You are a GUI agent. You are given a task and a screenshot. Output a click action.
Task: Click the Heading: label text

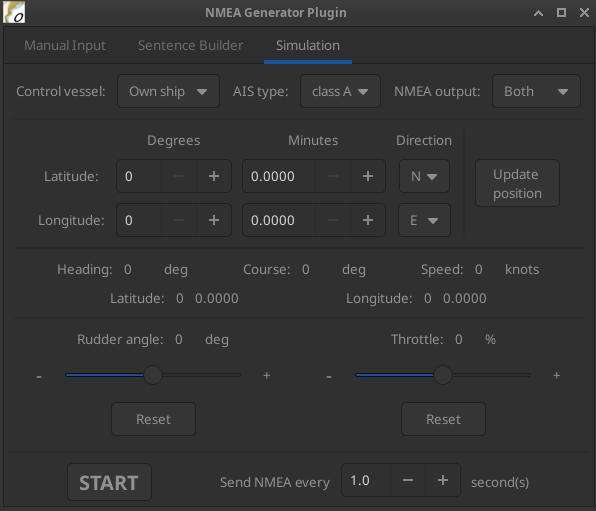85,270
